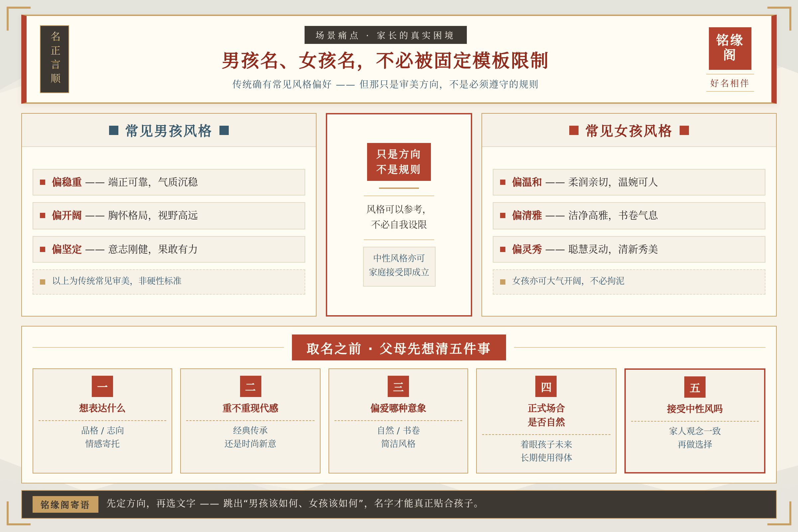798x532 pixels.
Task: Click the card title 接受中性风吗
Action: pos(695,409)
